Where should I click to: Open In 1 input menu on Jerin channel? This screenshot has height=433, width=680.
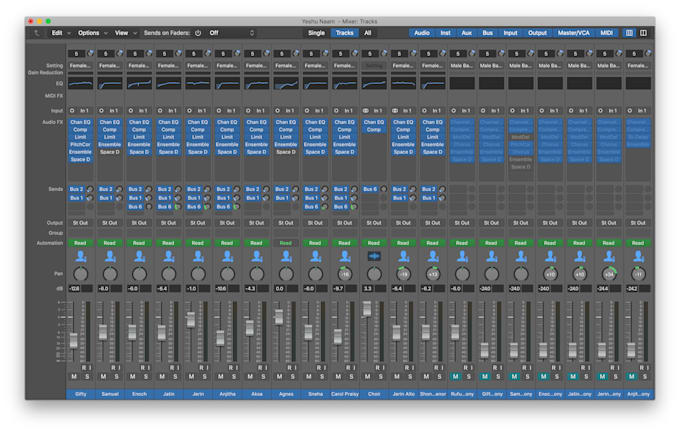(202, 111)
